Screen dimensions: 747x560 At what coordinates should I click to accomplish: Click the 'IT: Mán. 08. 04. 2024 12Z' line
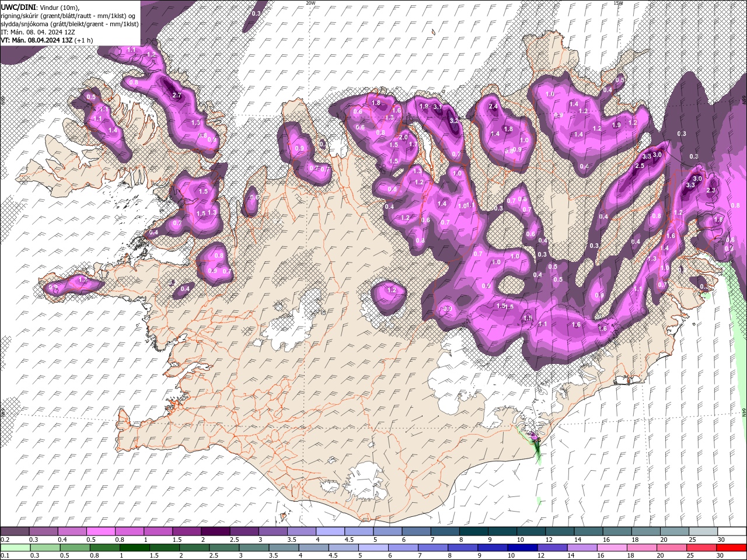[39, 32]
